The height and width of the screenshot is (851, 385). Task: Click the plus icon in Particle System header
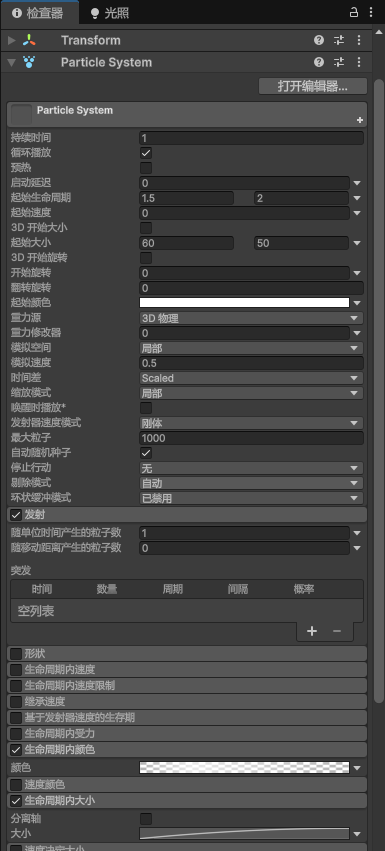coord(359,120)
